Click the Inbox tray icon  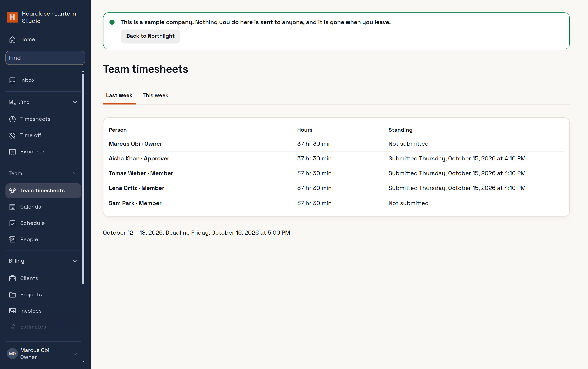pos(12,80)
